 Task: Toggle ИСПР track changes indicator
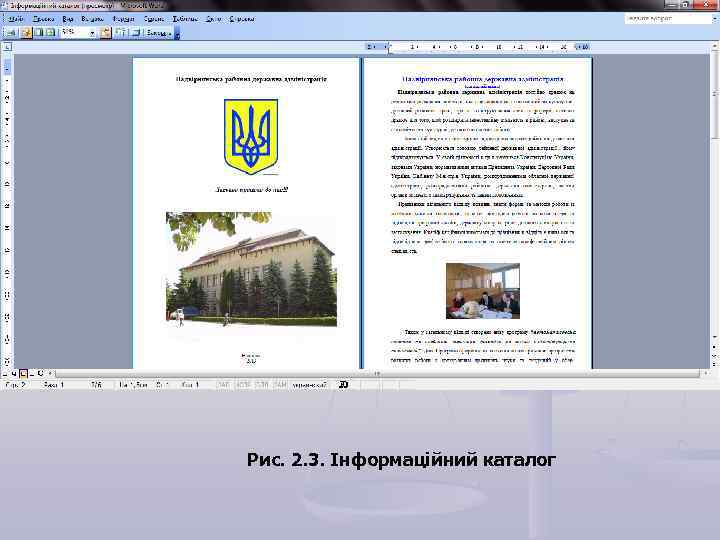243,385
